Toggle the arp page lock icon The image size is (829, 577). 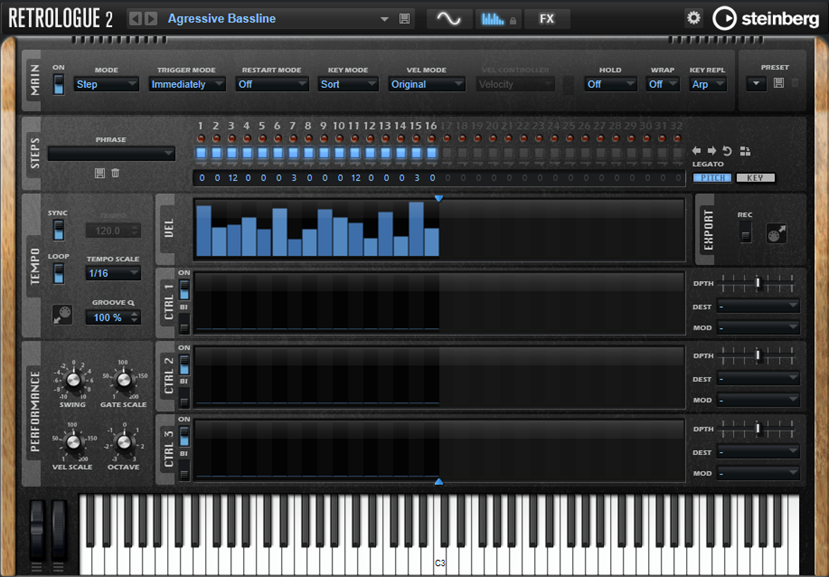513,21
